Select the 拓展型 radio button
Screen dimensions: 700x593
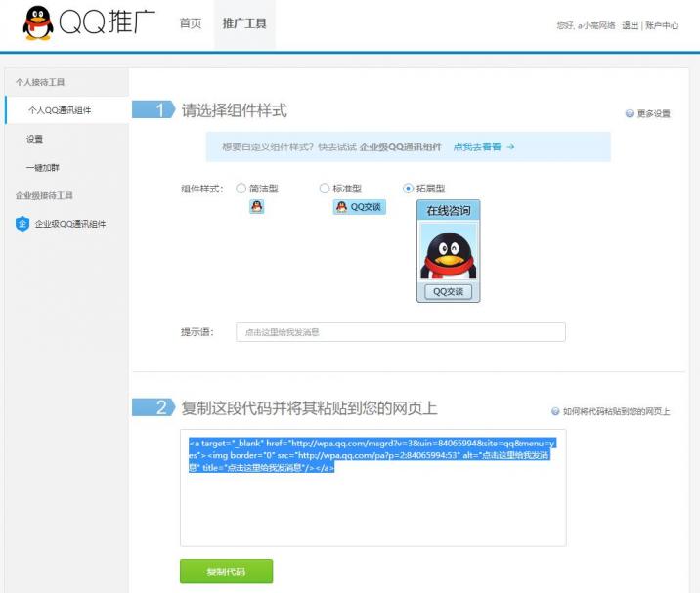click(x=408, y=189)
